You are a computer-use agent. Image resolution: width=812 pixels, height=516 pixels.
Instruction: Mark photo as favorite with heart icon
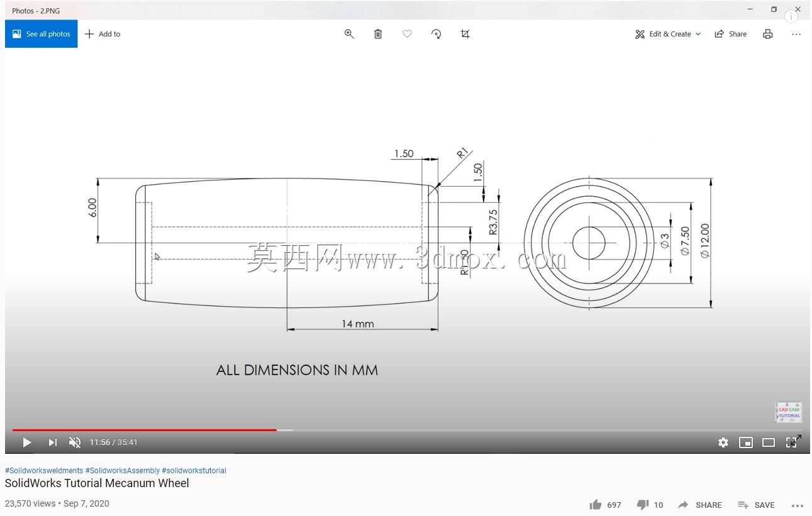point(407,34)
